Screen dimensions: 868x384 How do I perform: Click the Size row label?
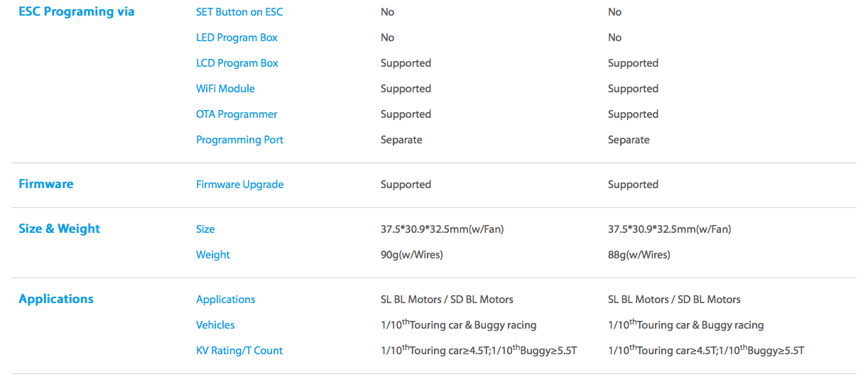pos(205,229)
